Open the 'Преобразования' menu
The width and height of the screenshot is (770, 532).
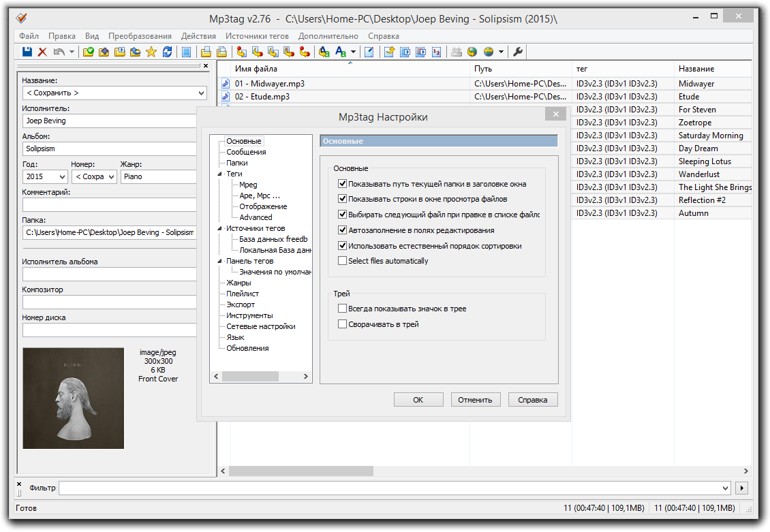140,36
